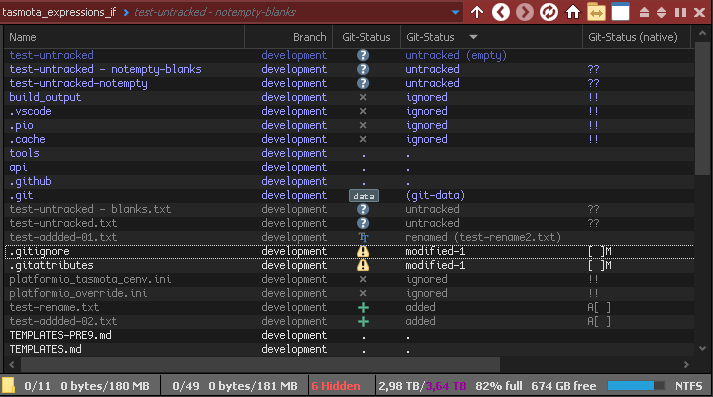Click the eject-style up triangle icon
Viewport: 713px width, 397px height.
644,13
